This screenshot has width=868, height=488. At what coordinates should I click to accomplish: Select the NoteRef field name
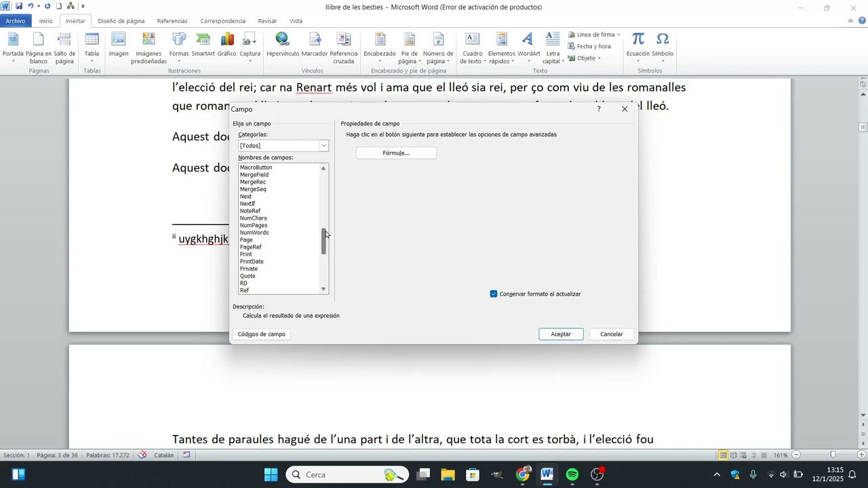(x=250, y=211)
